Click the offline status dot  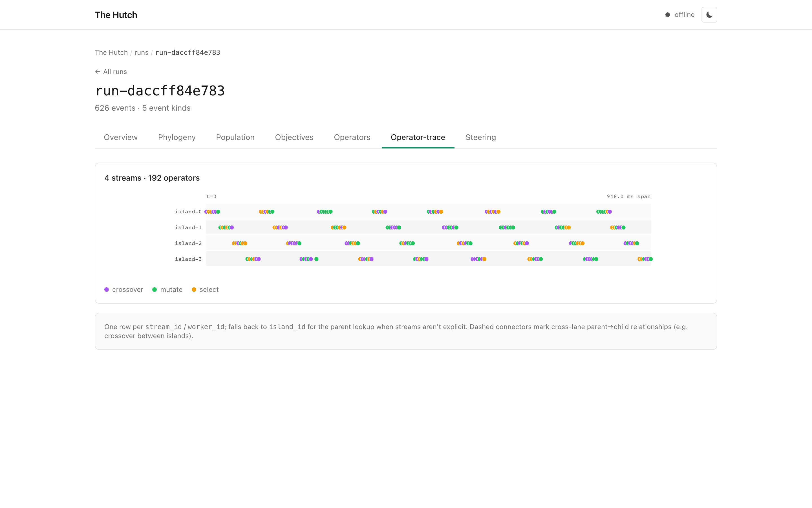667,15
